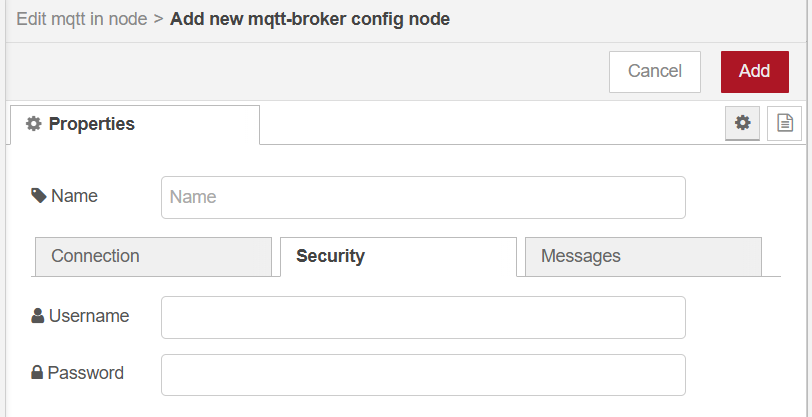Click the 'Add new mqtt-broker config node' title
The width and height of the screenshot is (812, 417).
310,19
